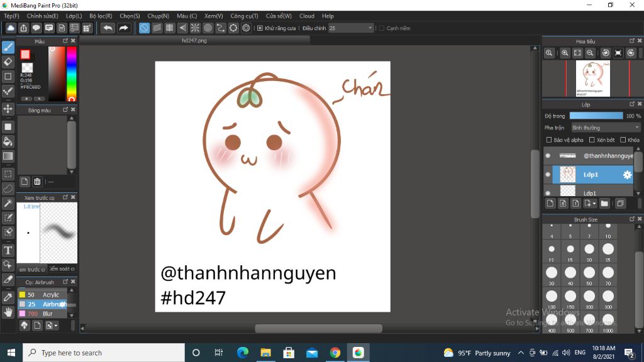
Task: Rotate canvas left in navigator
Action: (x=606, y=53)
